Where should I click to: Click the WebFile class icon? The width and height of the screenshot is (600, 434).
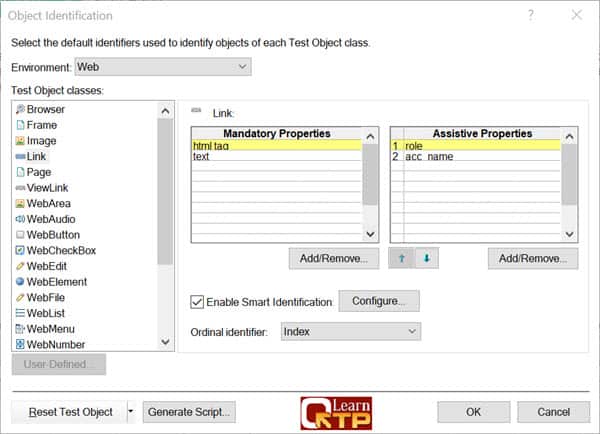[x=20, y=298]
